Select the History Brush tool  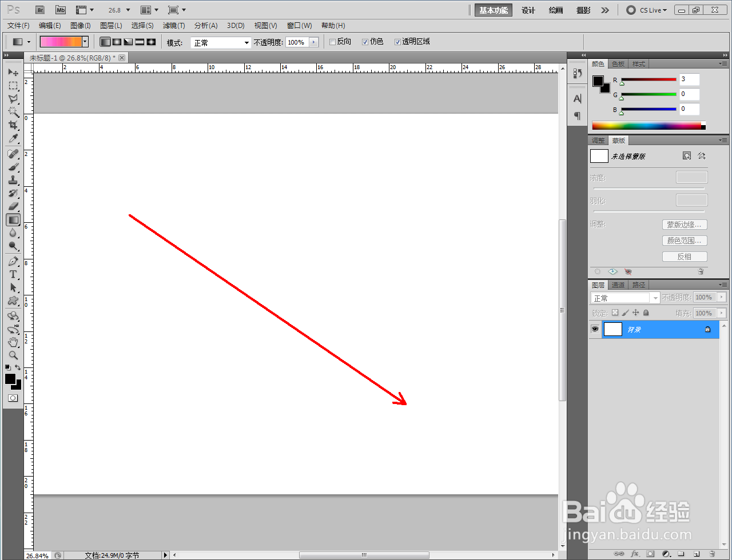[x=13, y=194]
